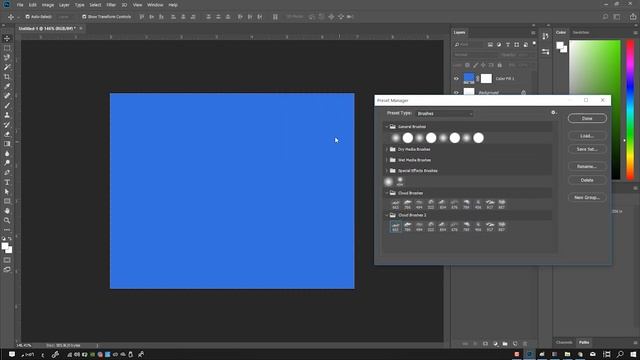
Task: Open the History panel icon in the dock
Action: pyautogui.click(x=545, y=37)
